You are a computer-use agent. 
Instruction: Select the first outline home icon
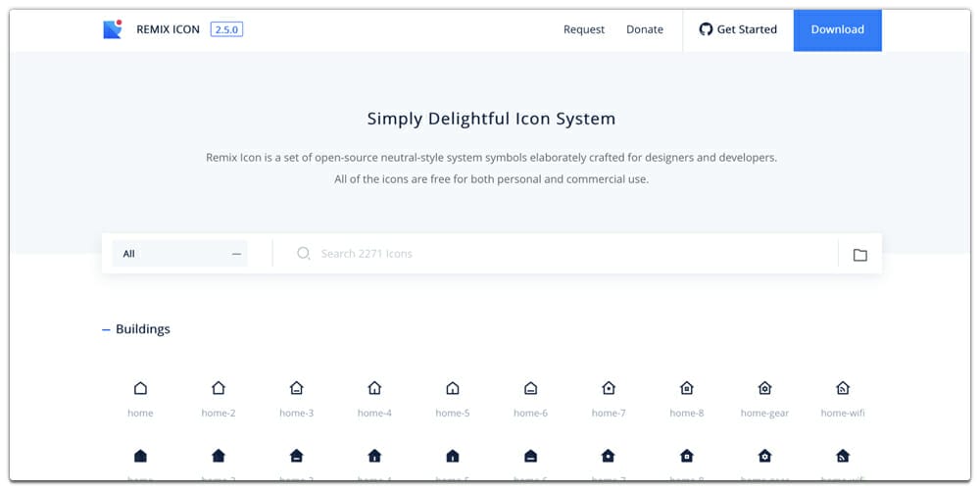pos(140,389)
